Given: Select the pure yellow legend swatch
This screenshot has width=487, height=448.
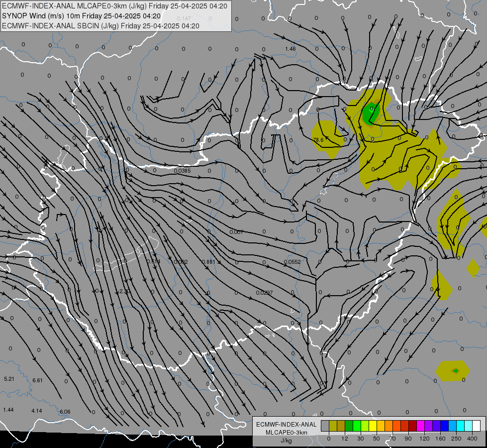Looking at the screenshot, I should [x=373, y=426].
